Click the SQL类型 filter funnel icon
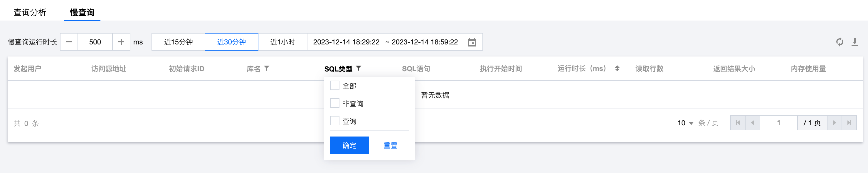868x173 pixels. [x=359, y=68]
